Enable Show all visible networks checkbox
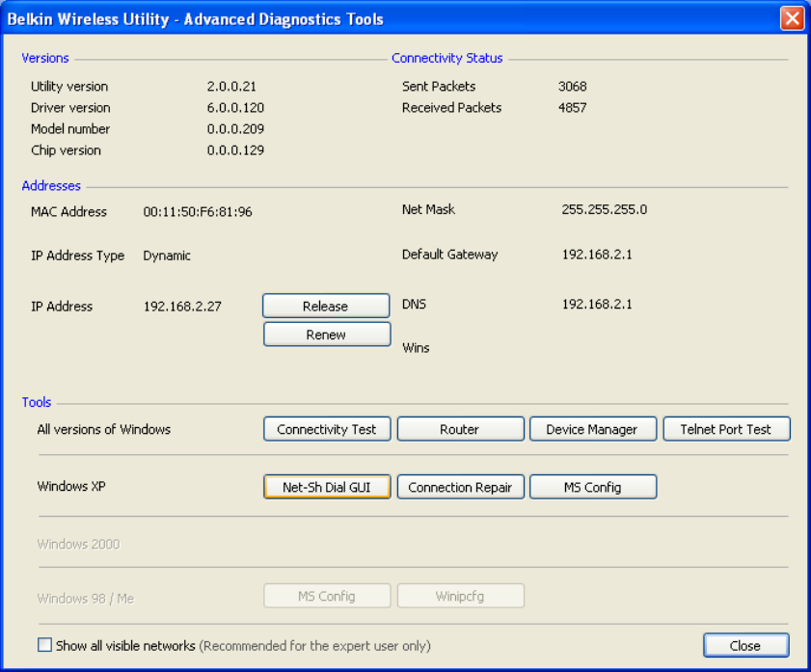 coord(45,645)
